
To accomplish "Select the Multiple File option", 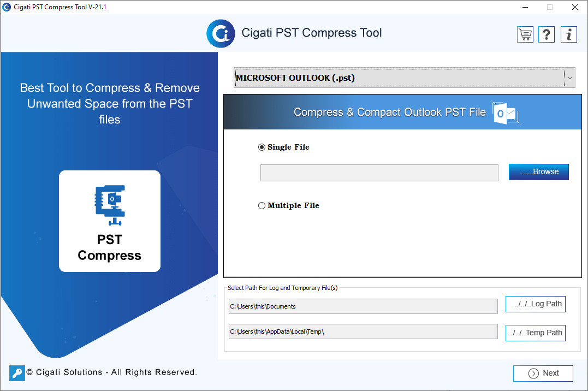I will point(289,206).
